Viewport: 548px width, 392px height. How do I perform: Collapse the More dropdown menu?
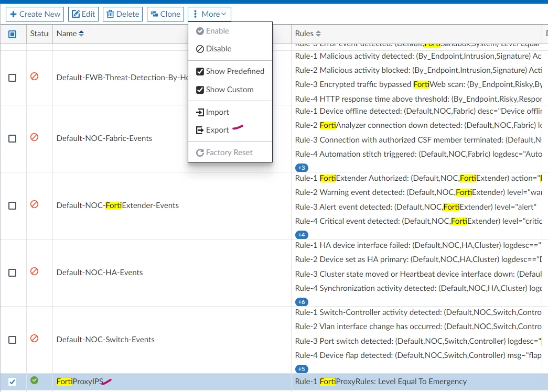pos(209,14)
